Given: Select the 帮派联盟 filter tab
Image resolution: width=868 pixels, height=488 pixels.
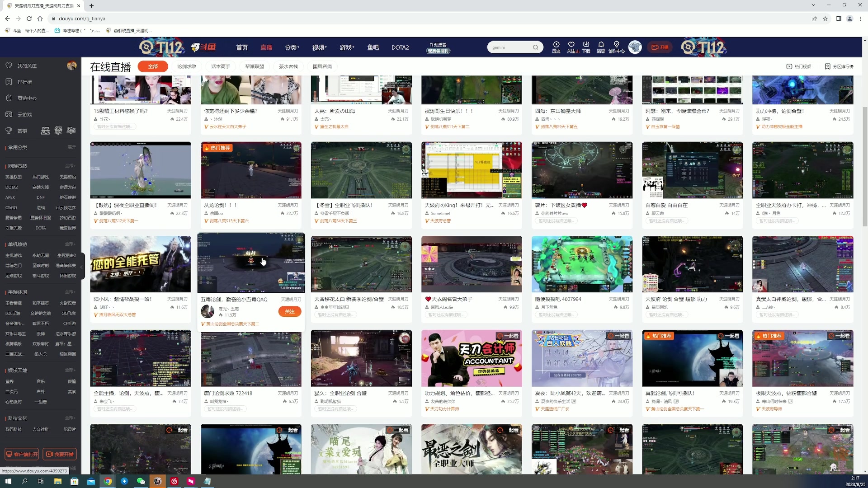Looking at the screenshot, I should click(x=255, y=66).
